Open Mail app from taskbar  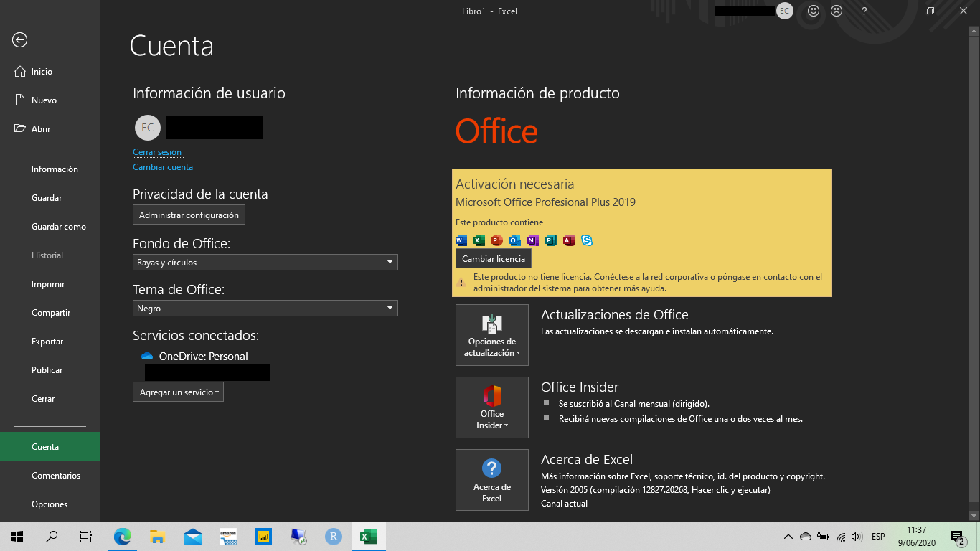pyautogui.click(x=193, y=537)
